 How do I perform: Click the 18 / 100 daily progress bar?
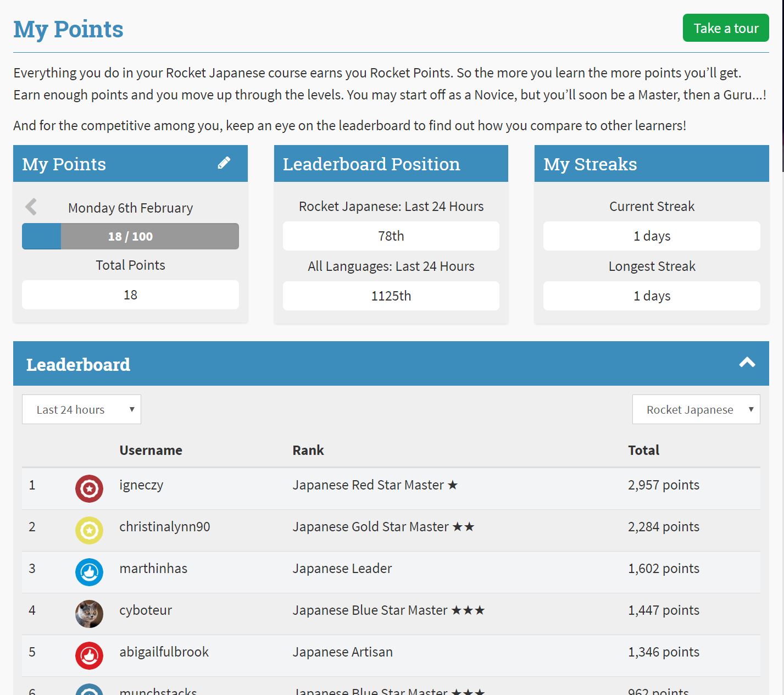point(130,236)
